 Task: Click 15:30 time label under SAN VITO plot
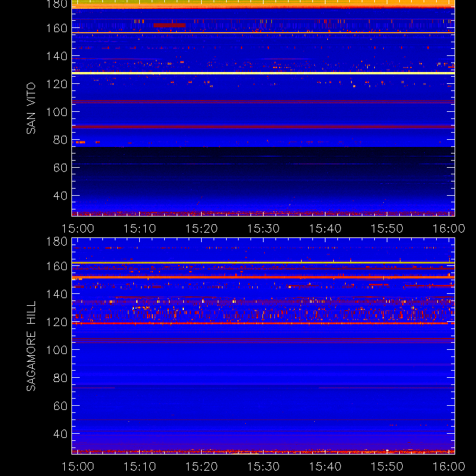coord(263,228)
